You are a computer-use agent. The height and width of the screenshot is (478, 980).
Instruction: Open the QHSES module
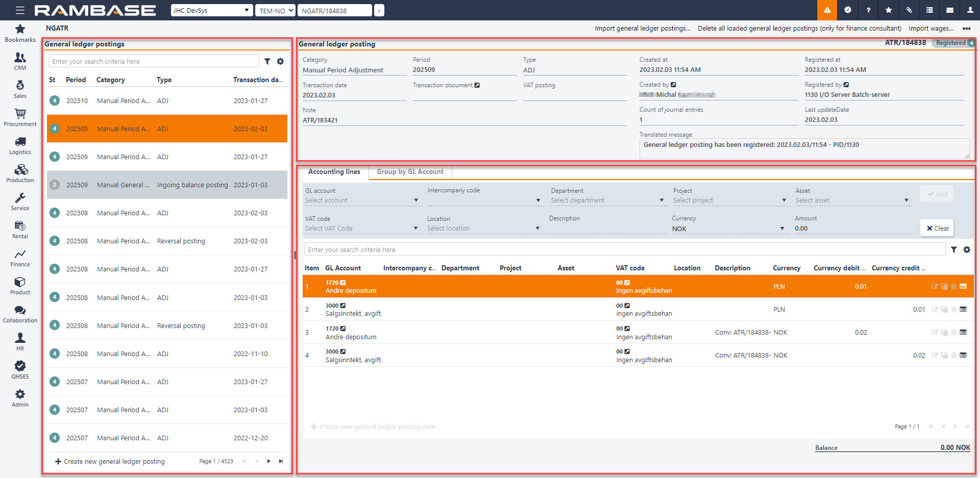[20, 370]
